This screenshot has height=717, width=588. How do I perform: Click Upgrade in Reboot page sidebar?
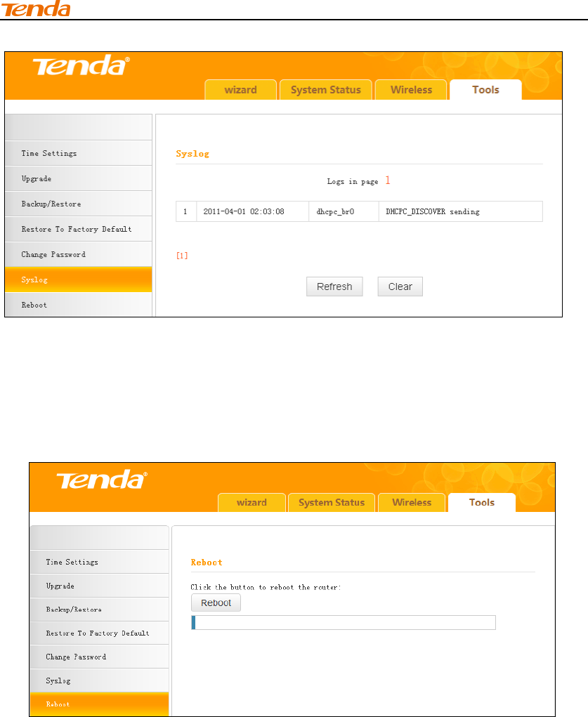pos(99,586)
